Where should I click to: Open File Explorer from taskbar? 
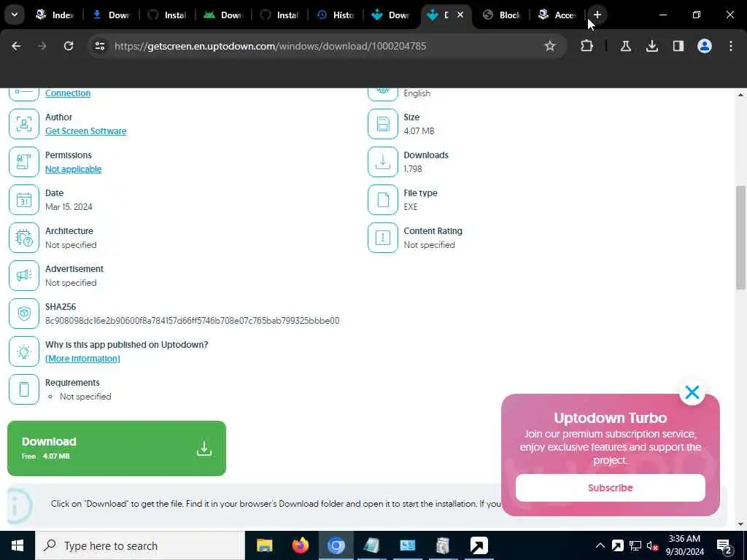click(x=264, y=545)
